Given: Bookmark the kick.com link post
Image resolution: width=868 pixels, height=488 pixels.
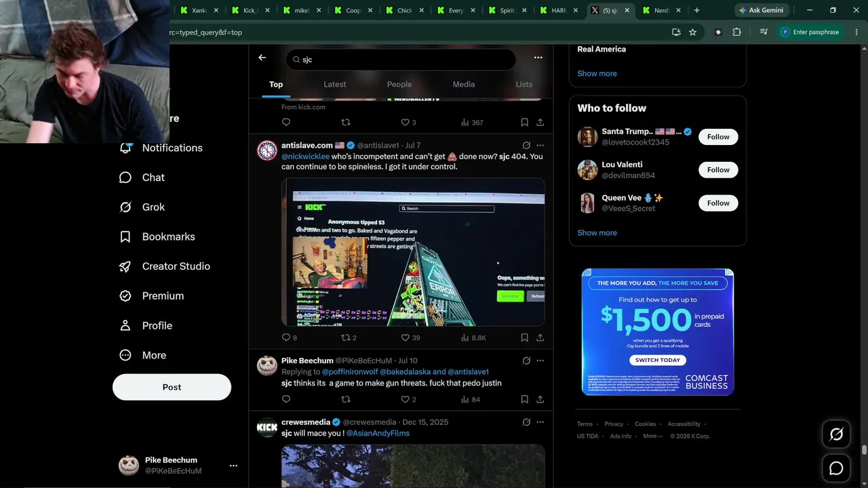Looking at the screenshot, I should (524, 123).
